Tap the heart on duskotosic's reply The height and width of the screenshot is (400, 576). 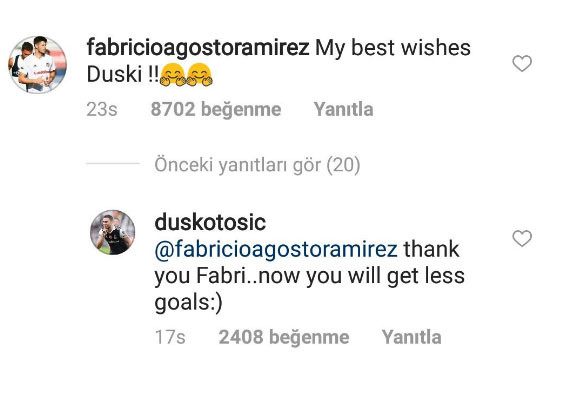pos(522,238)
